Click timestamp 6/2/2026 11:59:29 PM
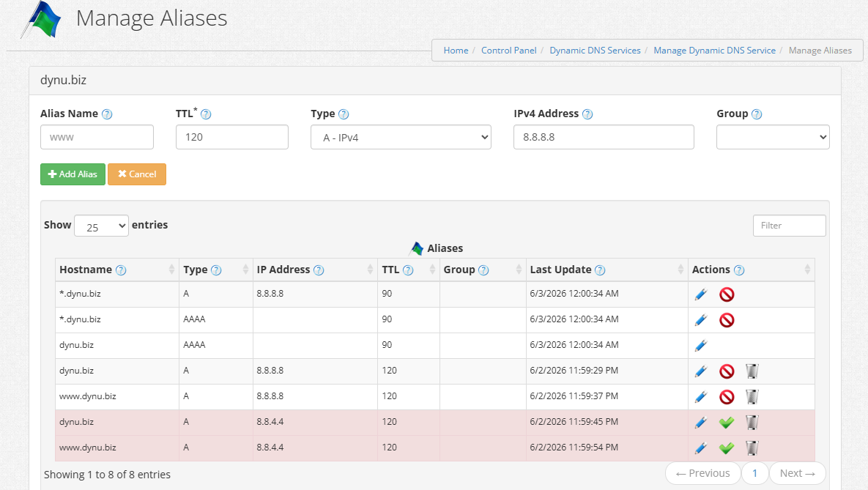 pos(574,371)
